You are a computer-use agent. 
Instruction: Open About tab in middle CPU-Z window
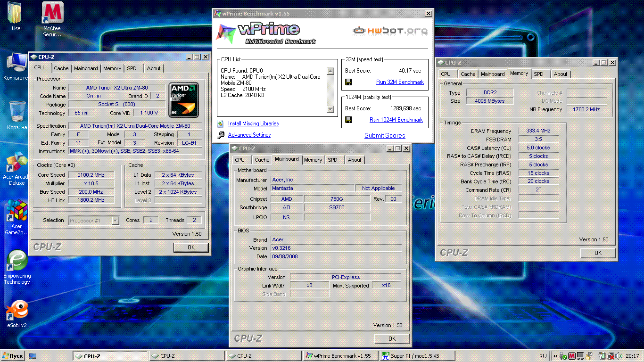355,160
